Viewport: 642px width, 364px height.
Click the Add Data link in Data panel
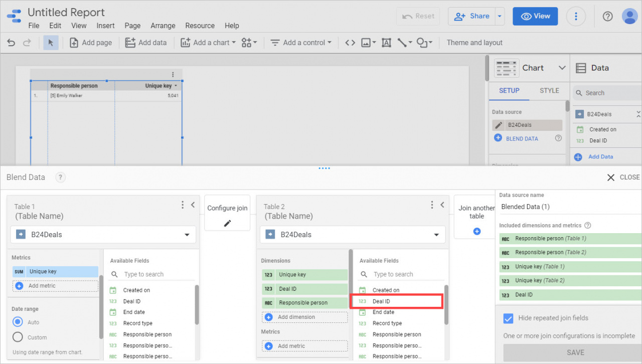[600, 156]
